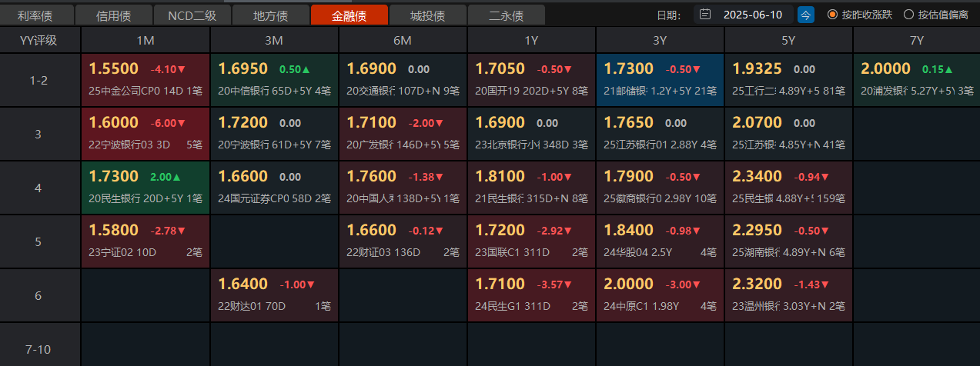Select the rating 3 row label

click(x=40, y=134)
